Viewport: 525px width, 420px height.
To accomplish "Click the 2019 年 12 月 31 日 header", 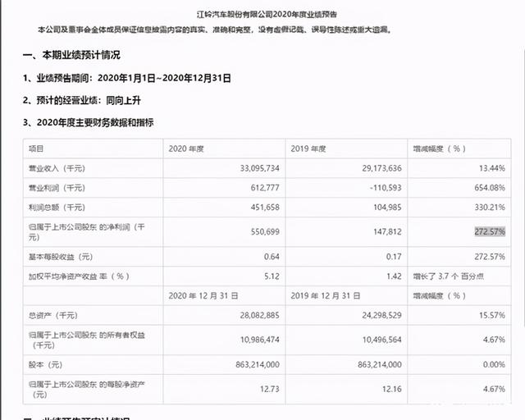I will point(326,296).
